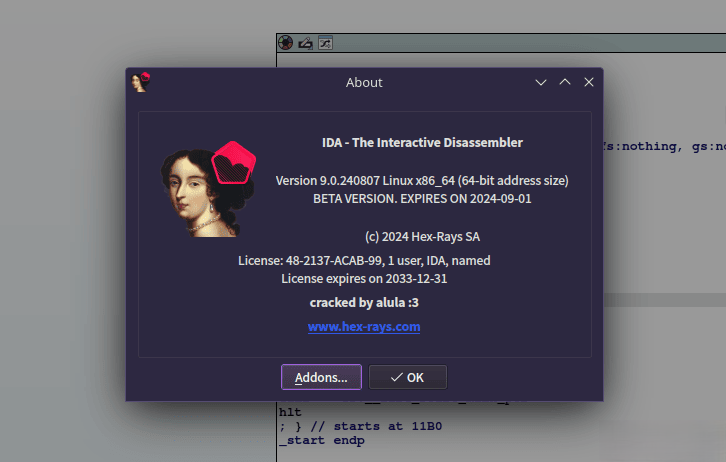Minimize the About dialog
The height and width of the screenshot is (462, 726).
coord(541,82)
